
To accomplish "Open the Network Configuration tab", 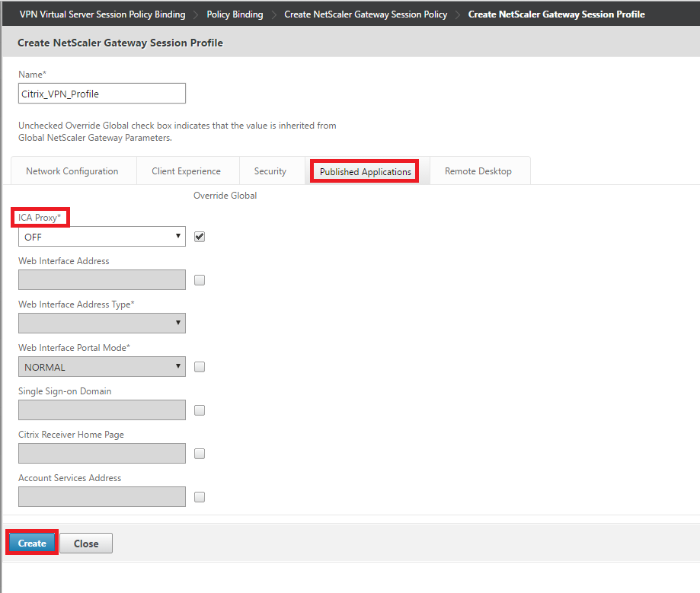I will click(72, 171).
